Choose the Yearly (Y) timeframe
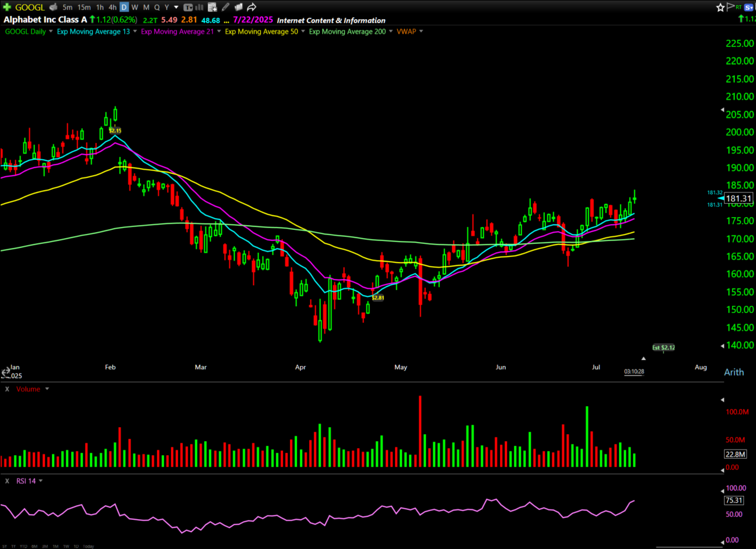Viewport: 756px width, 549px height. tap(166, 7)
